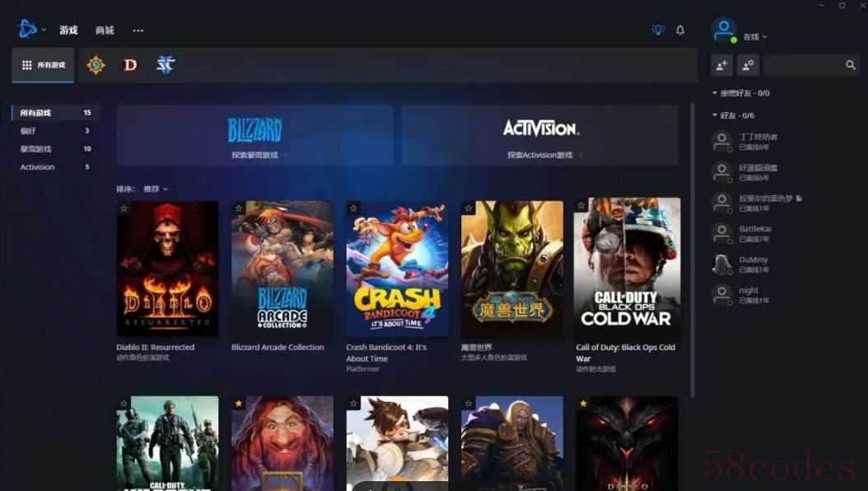Open the Crash Bandicoot 4 cover art
The image size is (868, 491).
click(x=397, y=269)
